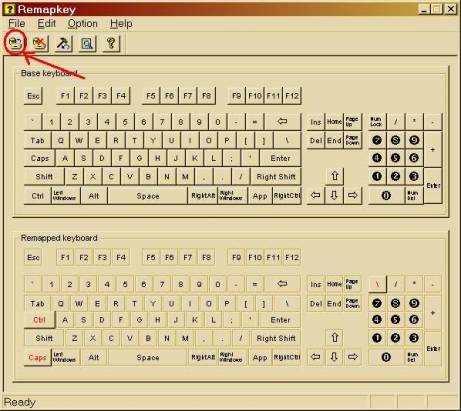Click Enter key in Base keyboard
Viewport: 461px width, 411px height.
[280, 158]
